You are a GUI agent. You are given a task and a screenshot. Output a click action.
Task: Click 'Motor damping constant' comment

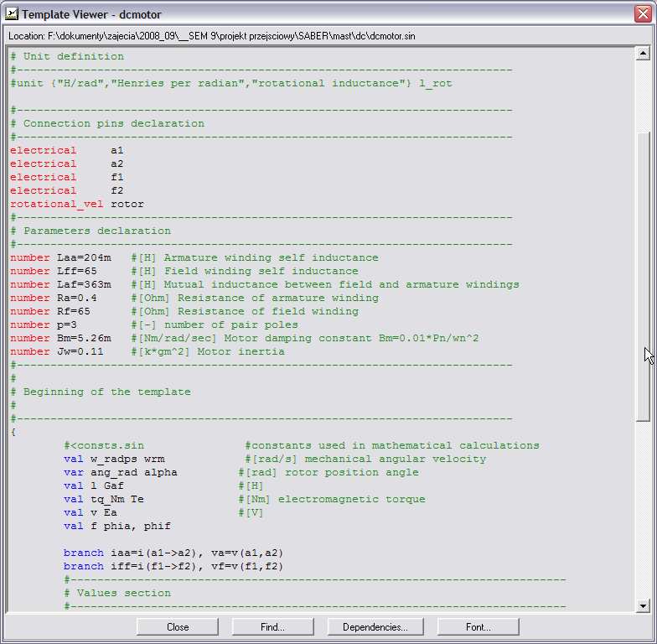(298, 338)
